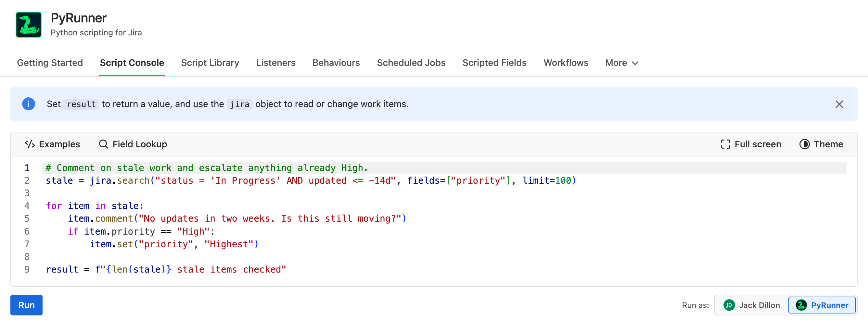
Task: Run as PyRunner app user
Action: click(822, 305)
